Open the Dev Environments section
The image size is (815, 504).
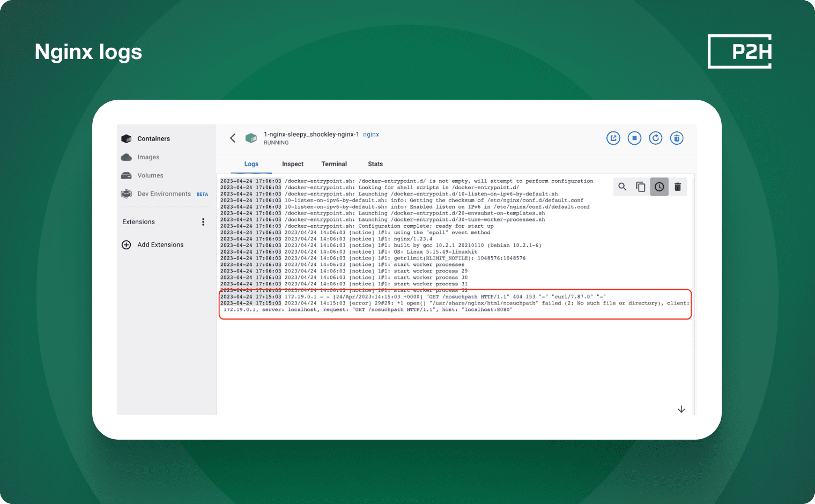(x=164, y=194)
